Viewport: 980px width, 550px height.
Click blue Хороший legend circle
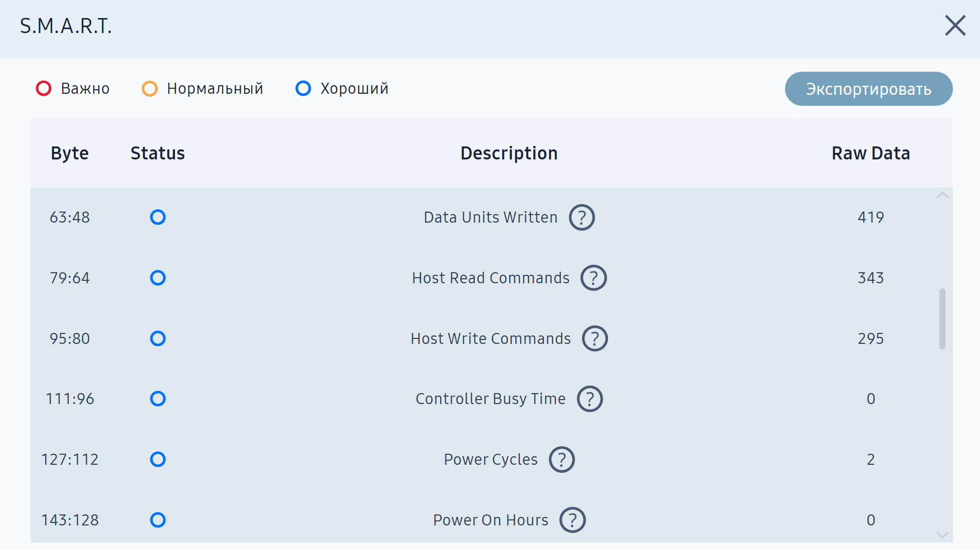[x=303, y=88]
